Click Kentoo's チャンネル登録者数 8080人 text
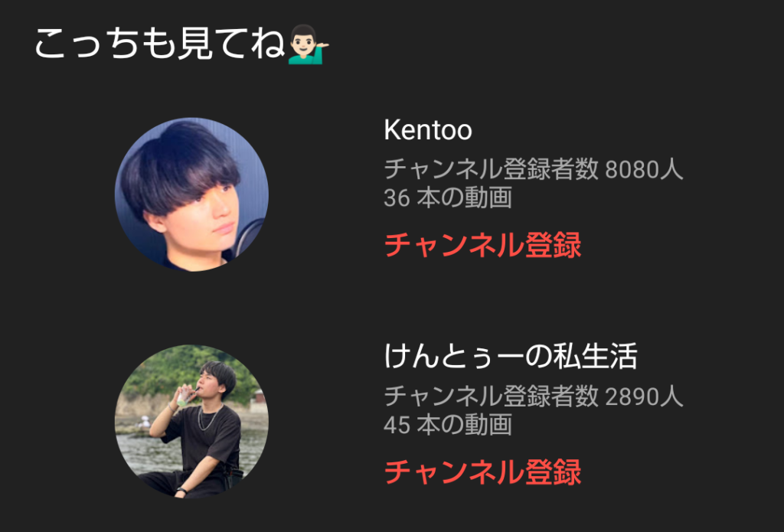The height and width of the screenshot is (532, 784). pos(534,169)
